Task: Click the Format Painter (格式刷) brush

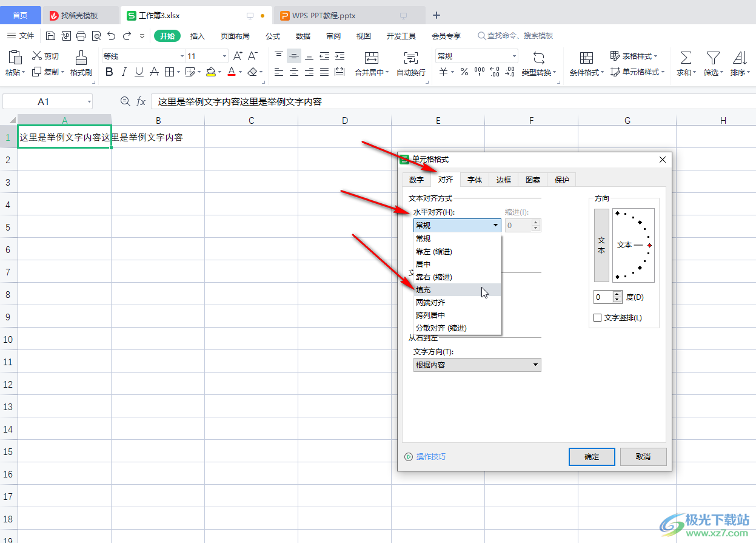Action: point(81,64)
